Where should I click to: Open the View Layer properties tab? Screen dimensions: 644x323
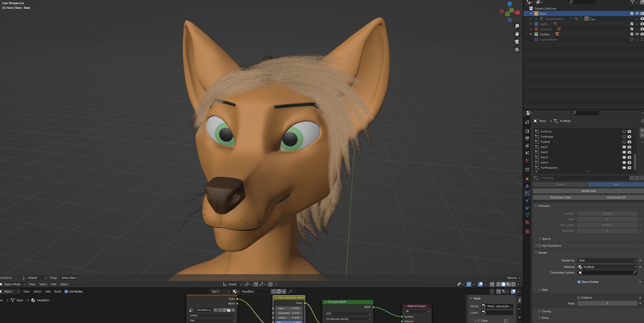527,146
